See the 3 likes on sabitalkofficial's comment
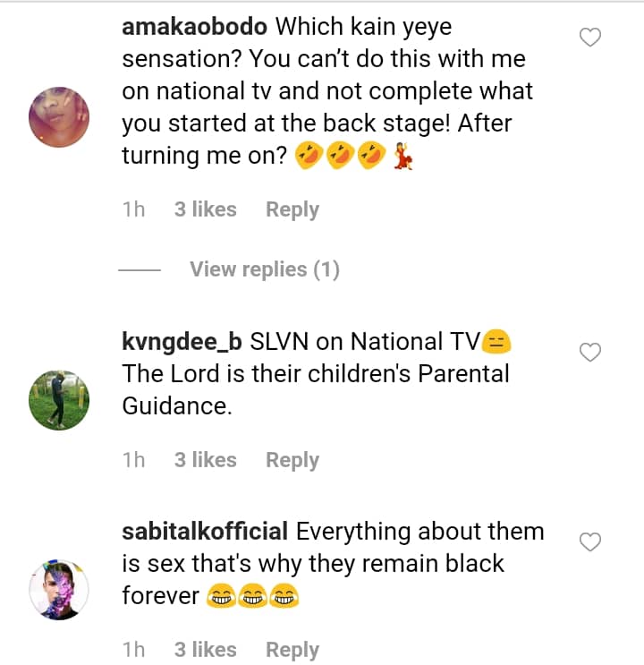This screenshot has width=644, height=665. click(x=205, y=650)
